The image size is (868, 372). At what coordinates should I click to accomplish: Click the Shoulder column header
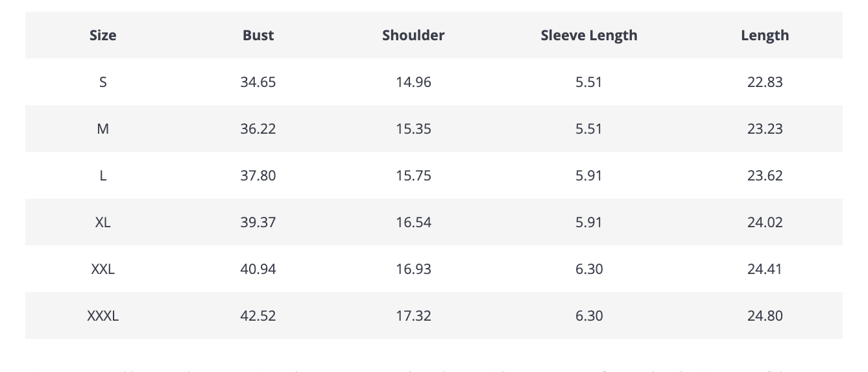tap(413, 35)
